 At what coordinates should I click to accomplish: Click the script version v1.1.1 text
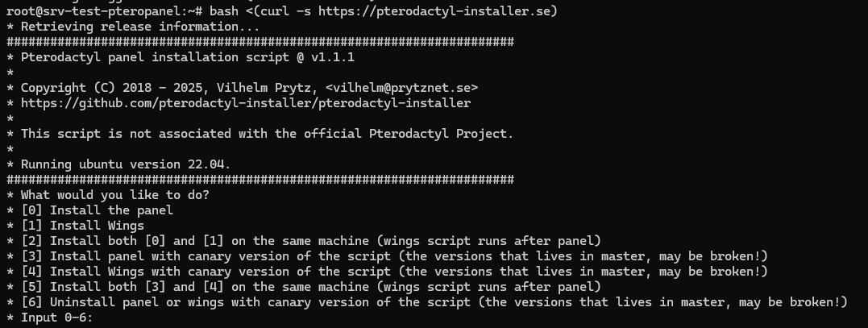pos(333,57)
